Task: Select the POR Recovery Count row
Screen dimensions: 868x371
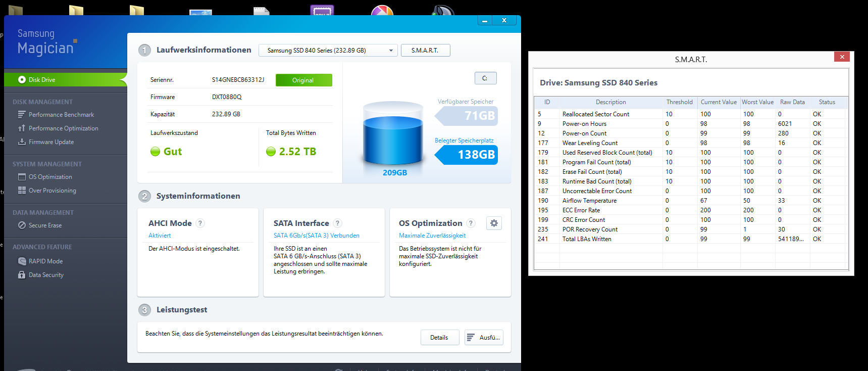Action: click(691, 229)
